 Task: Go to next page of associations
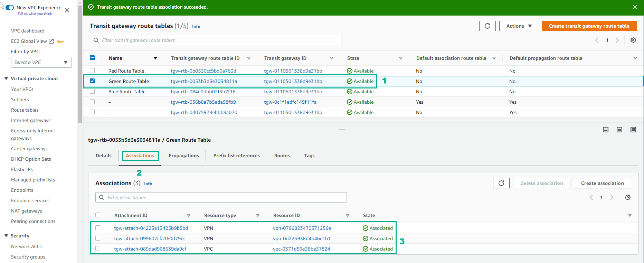click(x=612, y=197)
